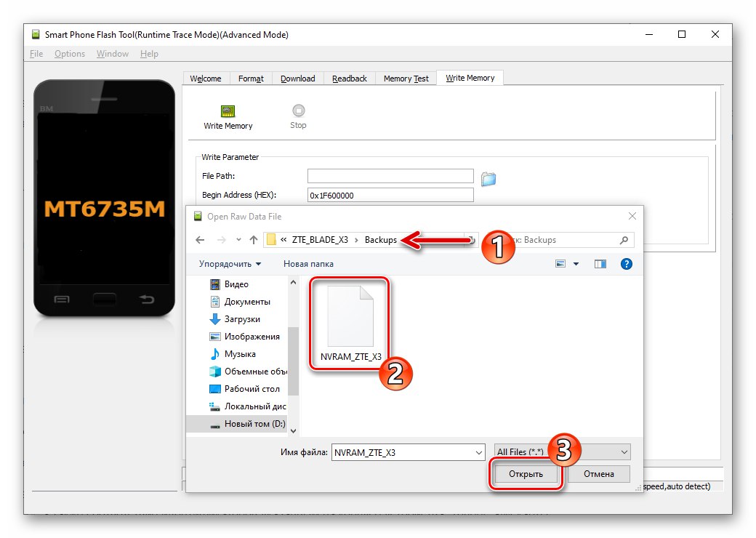Image resolution: width=756 pixels, height=538 pixels.
Task: Open the File menu
Action: pos(36,54)
